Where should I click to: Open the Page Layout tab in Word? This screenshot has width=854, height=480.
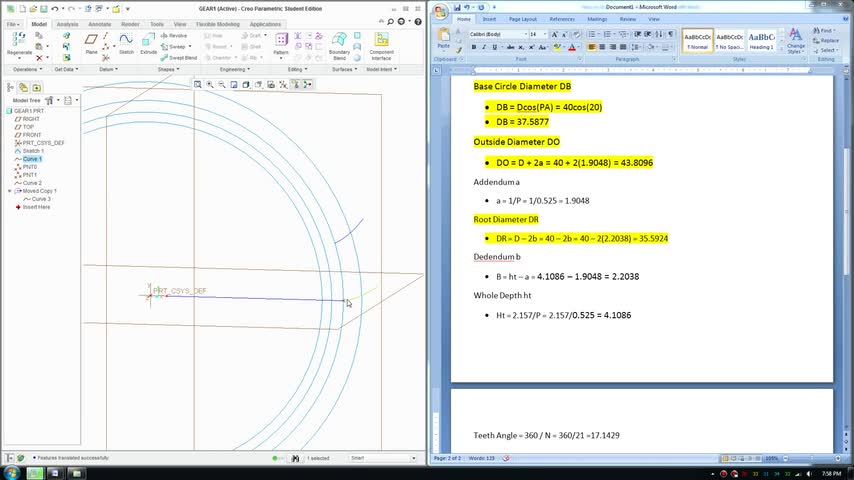522,19
